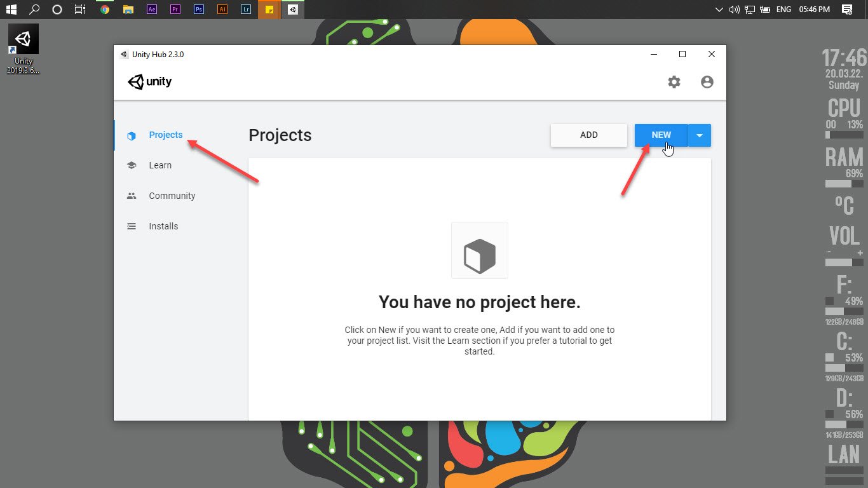Screen dimensions: 868x488
Task: Launch Chrome from taskbar
Action: 105,10
